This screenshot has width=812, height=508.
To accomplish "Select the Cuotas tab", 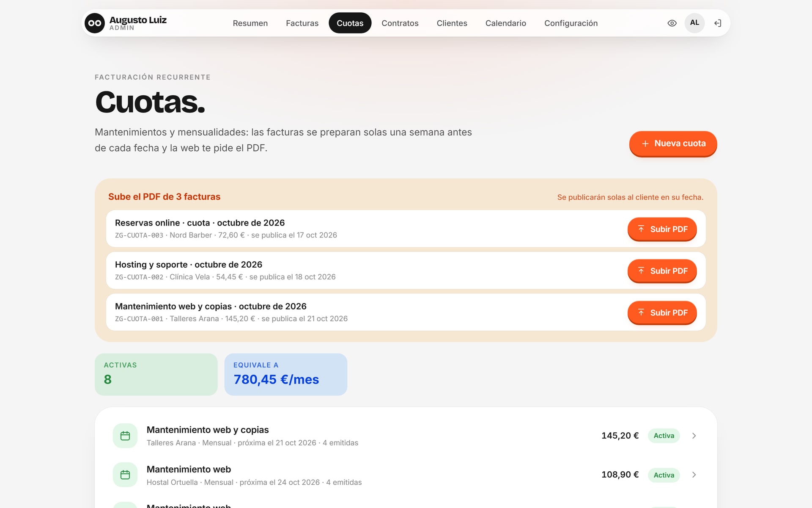I will (350, 23).
